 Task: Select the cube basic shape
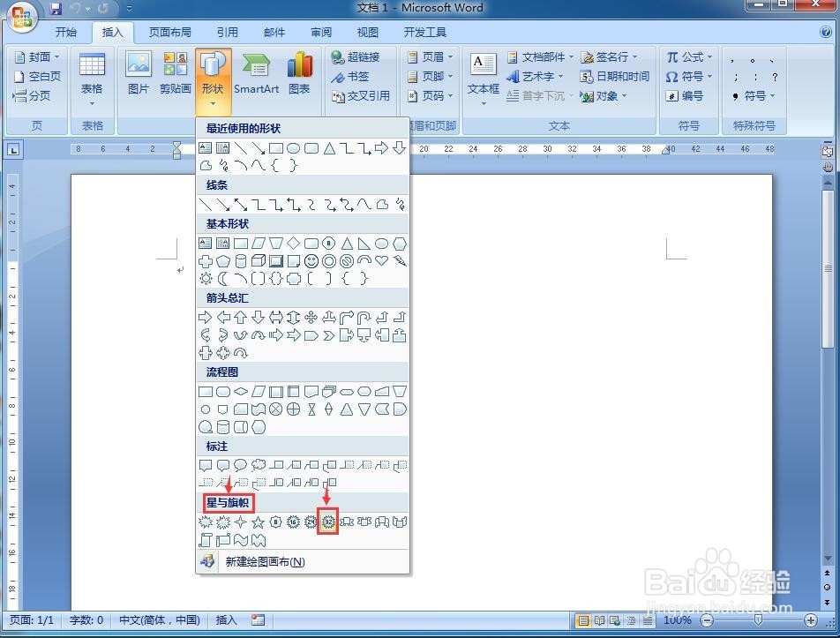259,261
